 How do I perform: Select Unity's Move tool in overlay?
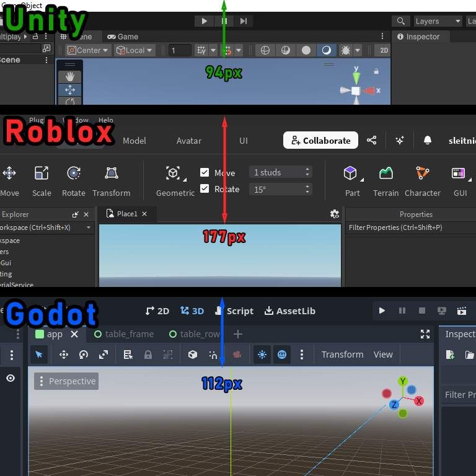coord(70,90)
